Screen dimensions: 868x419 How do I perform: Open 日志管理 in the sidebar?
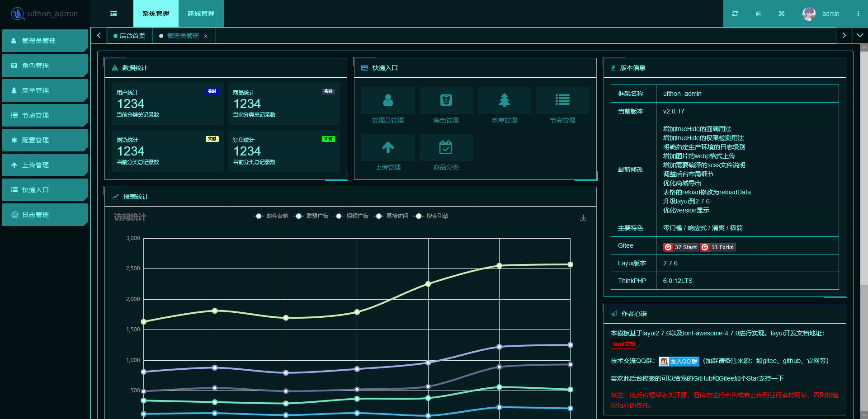pyautogui.click(x=45, y=215)
